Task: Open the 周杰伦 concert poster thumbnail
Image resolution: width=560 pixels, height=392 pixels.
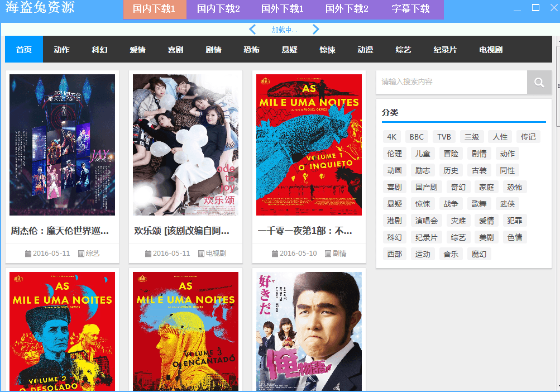Action: point(62,145)
